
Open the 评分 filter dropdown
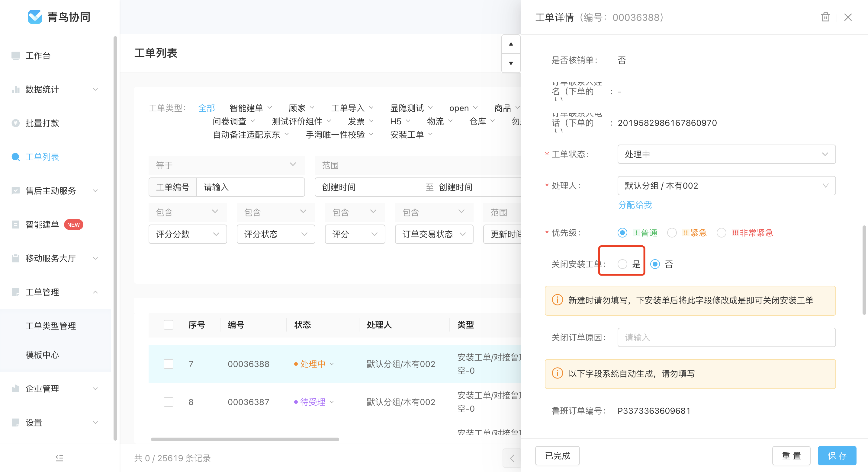(x=355, y=234)
